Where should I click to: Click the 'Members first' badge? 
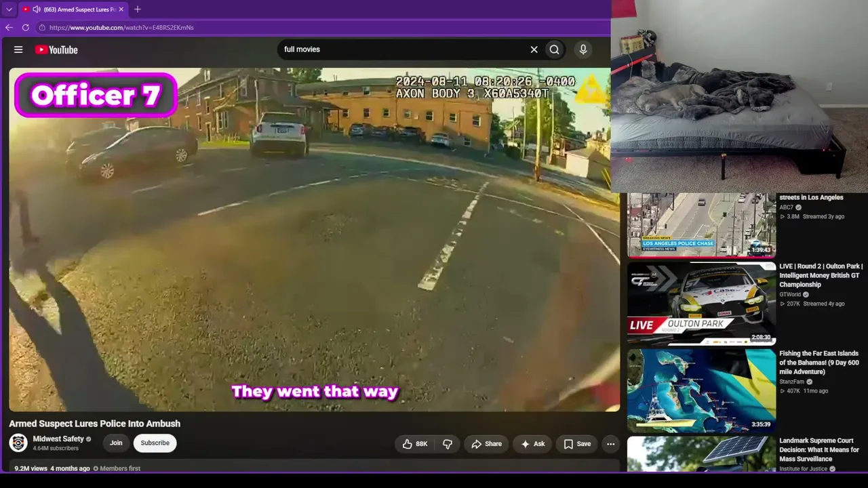coord(117,468)
